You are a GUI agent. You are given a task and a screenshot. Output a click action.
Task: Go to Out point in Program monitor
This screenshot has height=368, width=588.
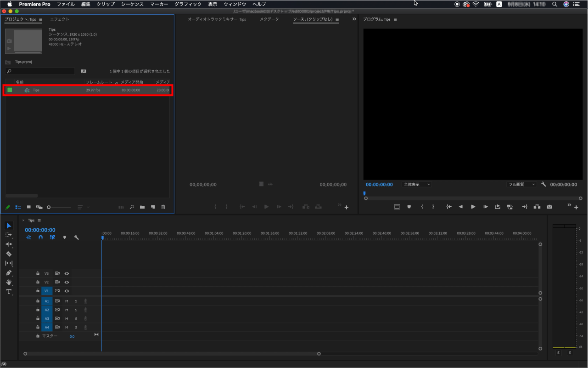coord(525,207)
